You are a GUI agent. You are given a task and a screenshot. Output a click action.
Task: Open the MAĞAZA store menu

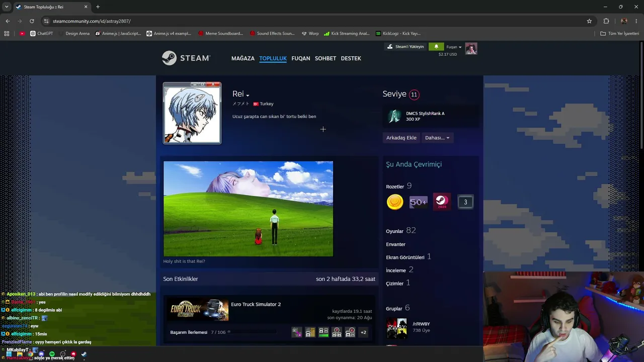243,58
